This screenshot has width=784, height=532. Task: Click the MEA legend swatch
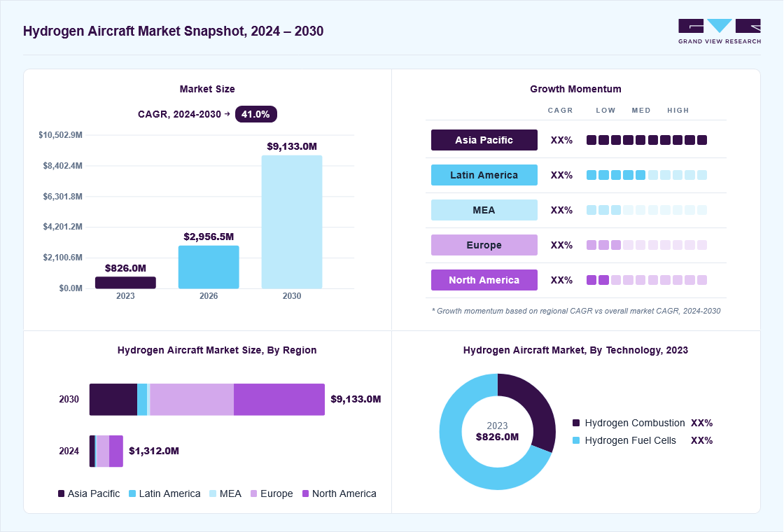(213, 493)
